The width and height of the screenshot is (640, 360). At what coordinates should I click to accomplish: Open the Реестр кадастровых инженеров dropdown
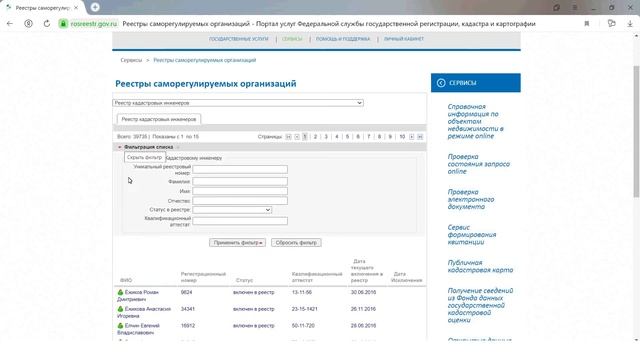coord(238,103)
